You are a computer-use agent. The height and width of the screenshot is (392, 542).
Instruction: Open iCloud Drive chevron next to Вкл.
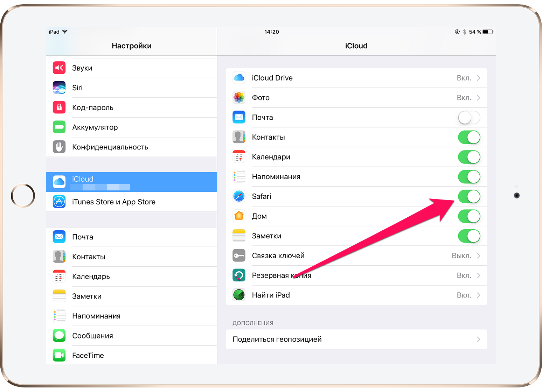[x=479, y=78]
